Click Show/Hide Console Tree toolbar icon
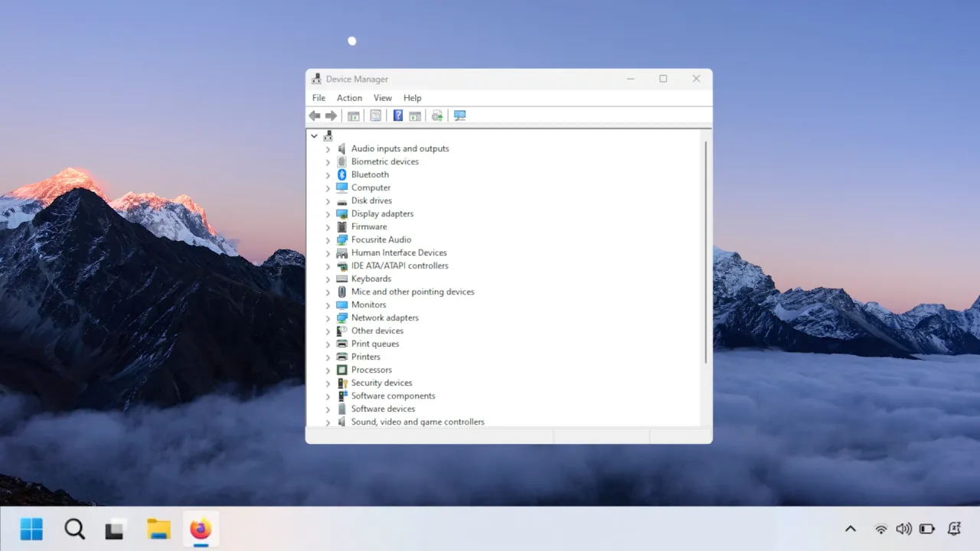980x551 pixels. tap(353, 116)
